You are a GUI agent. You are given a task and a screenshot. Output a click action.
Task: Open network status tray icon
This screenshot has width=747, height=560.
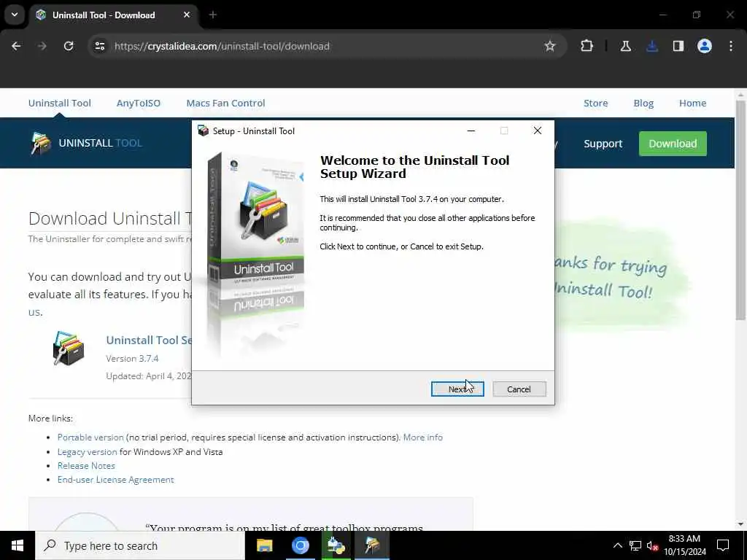point(635,545)
